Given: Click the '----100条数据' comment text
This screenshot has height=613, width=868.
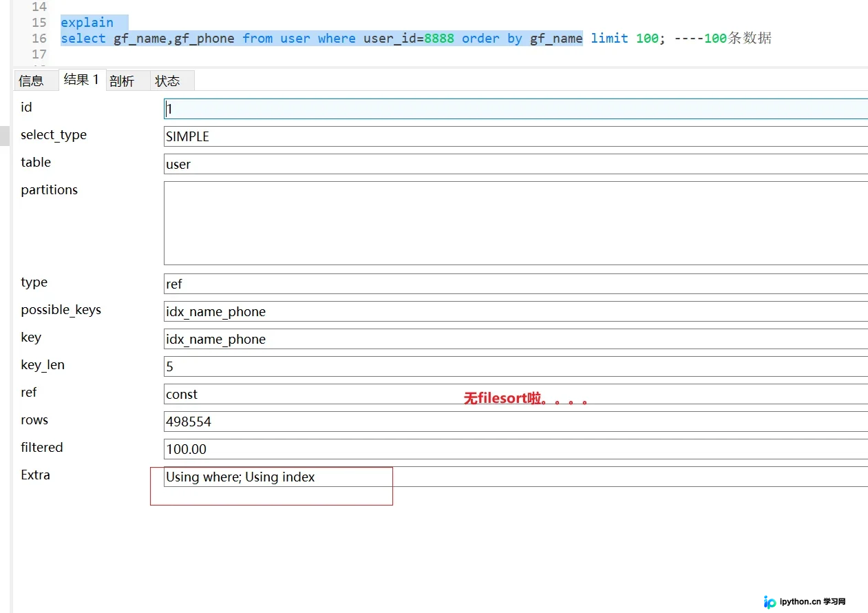Looking at the screenshot, I should (x=723, y=38).
